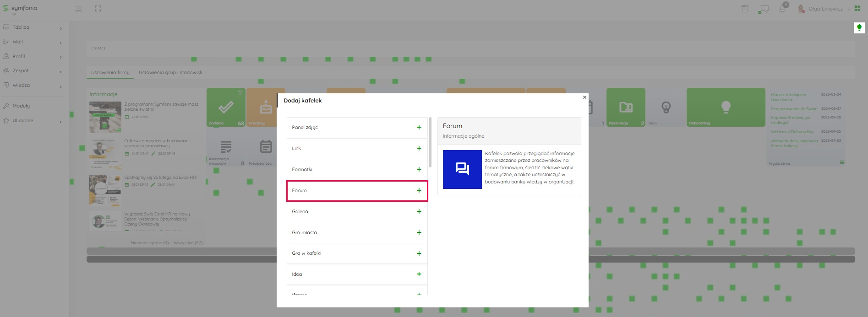Viewport: 868px width, 317px height.
Task: Click the blue Forum preview thumbnail
Action: (x=462, y=169)
